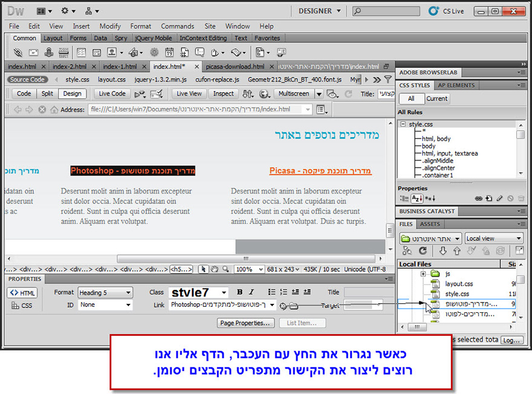Switch to picasa-download.html document tab
The height and width of the screenshot is (394, 532).
click(235, 67)
